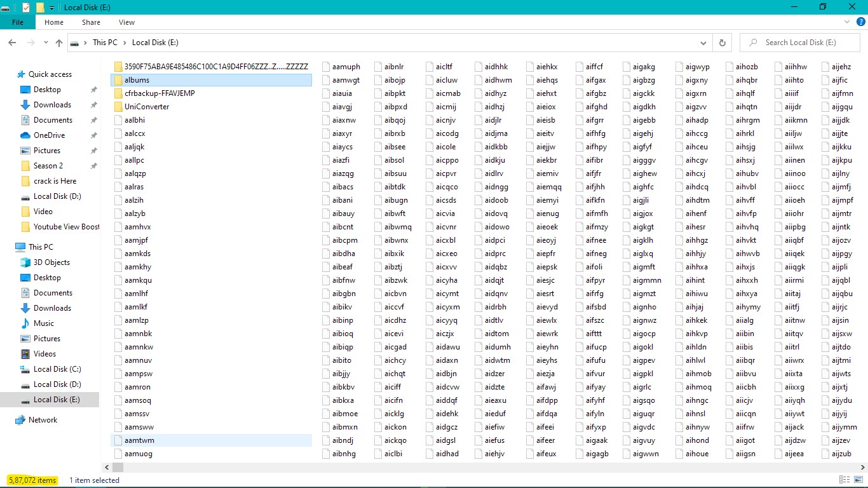Refresh the Local Disk (E:) listing
The height and width of the screenshot is (488, 868).
[722, 43]
